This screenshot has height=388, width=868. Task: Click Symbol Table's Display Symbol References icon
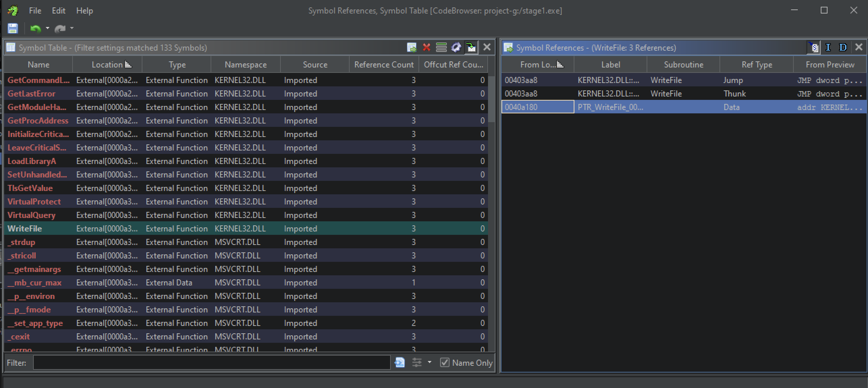(412, 48)
